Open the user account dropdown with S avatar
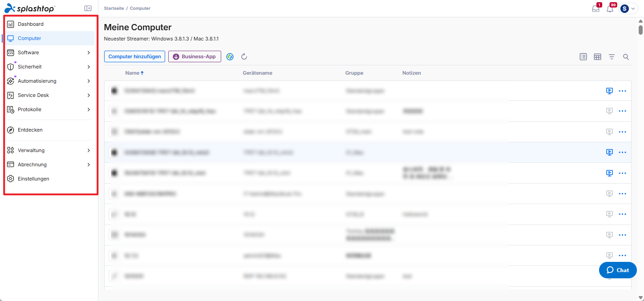 (628, 8)
